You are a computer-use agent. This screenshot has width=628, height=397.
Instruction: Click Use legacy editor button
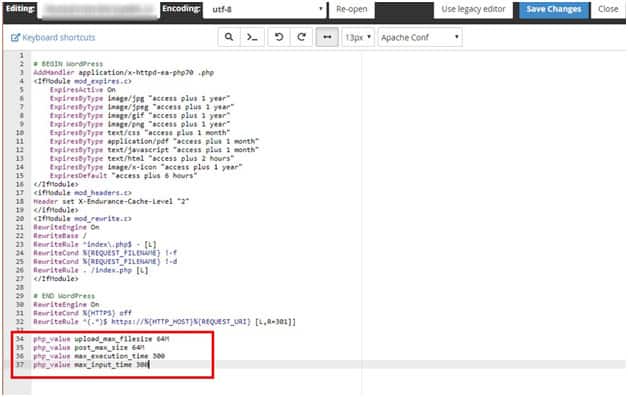tap(473, 9)
